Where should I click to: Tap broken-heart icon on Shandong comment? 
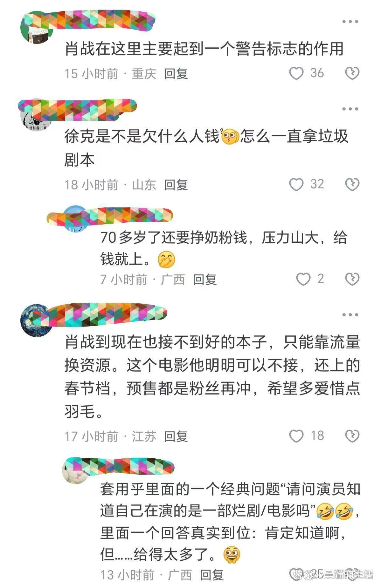click(352, 185)
